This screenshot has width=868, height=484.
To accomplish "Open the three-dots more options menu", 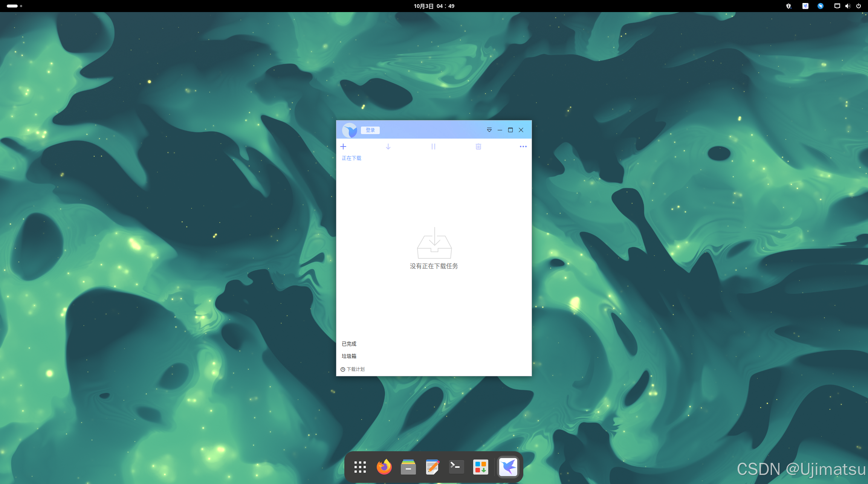I will pos(523,147).
